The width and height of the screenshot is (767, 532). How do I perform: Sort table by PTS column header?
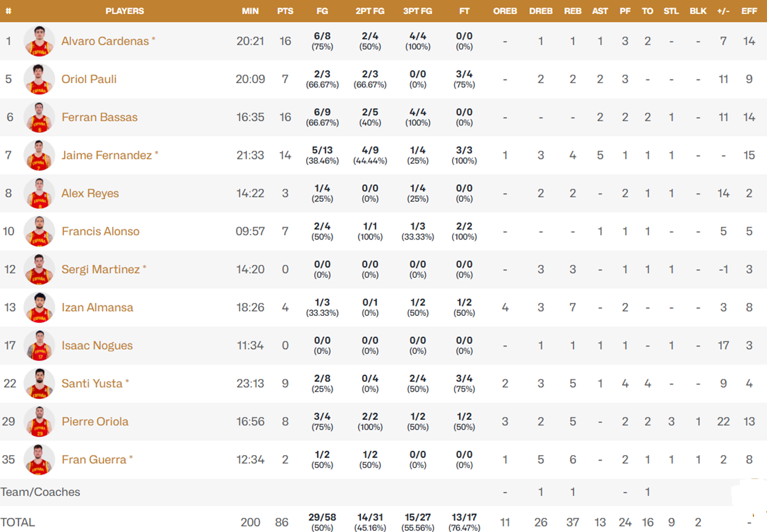285,11
